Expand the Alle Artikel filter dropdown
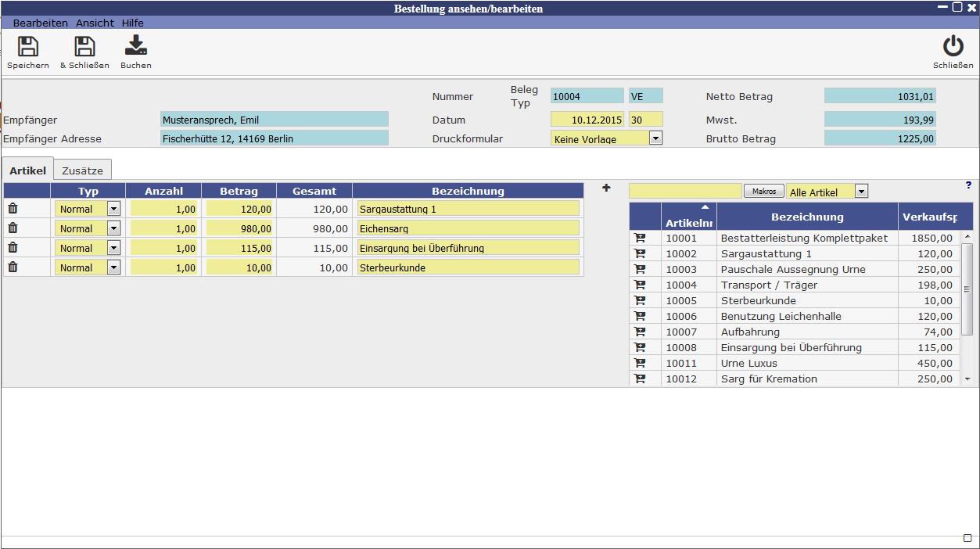This screenshot has height=549, width=980. click(x=861, y=192)
